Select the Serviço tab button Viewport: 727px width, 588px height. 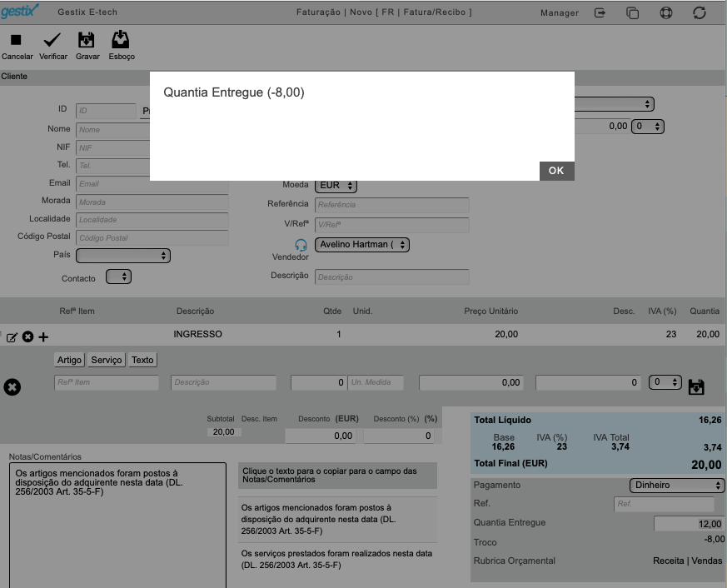click(x=106, y=360)
